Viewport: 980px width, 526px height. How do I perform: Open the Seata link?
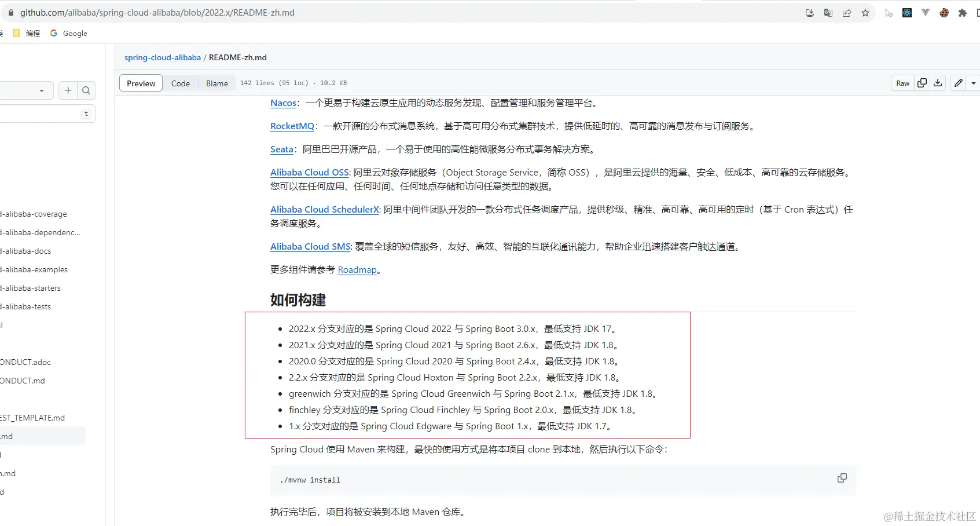coord(282,149)
